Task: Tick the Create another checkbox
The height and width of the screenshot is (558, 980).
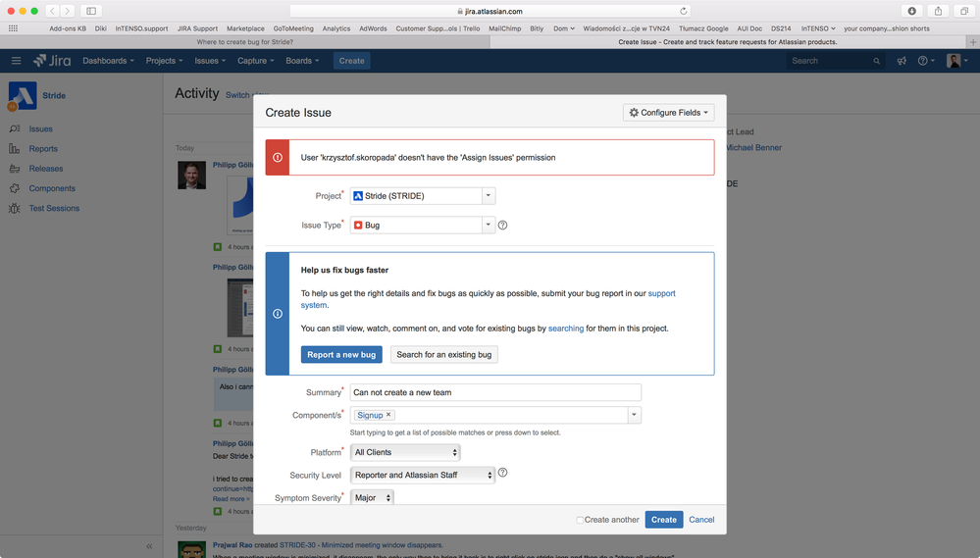Action: (580, 520)
